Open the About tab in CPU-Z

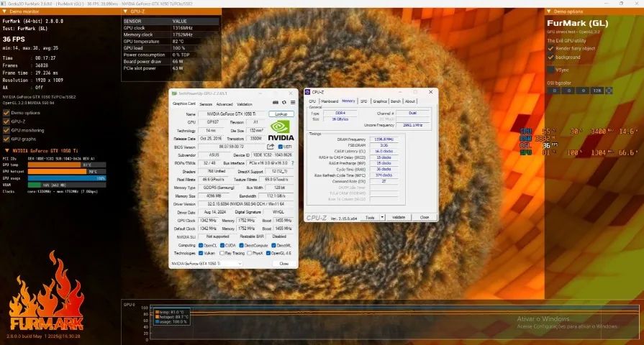(x=410, y=101)
